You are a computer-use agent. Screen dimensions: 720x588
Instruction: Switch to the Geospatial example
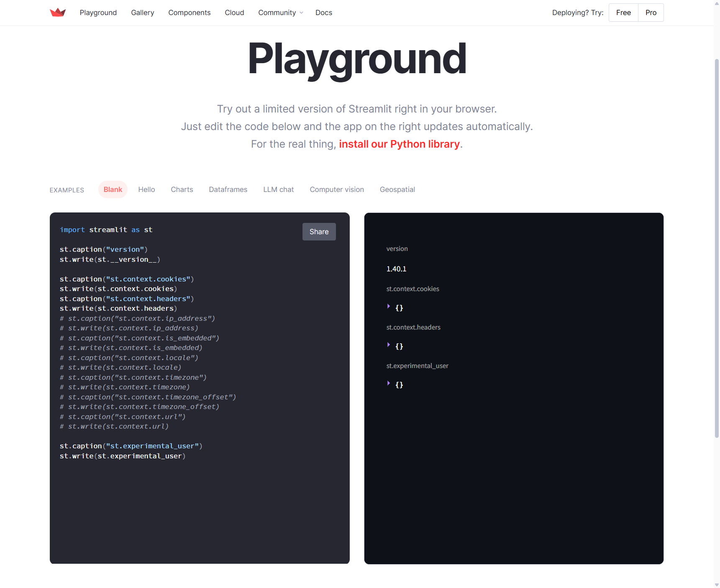[x=397, y=189]
